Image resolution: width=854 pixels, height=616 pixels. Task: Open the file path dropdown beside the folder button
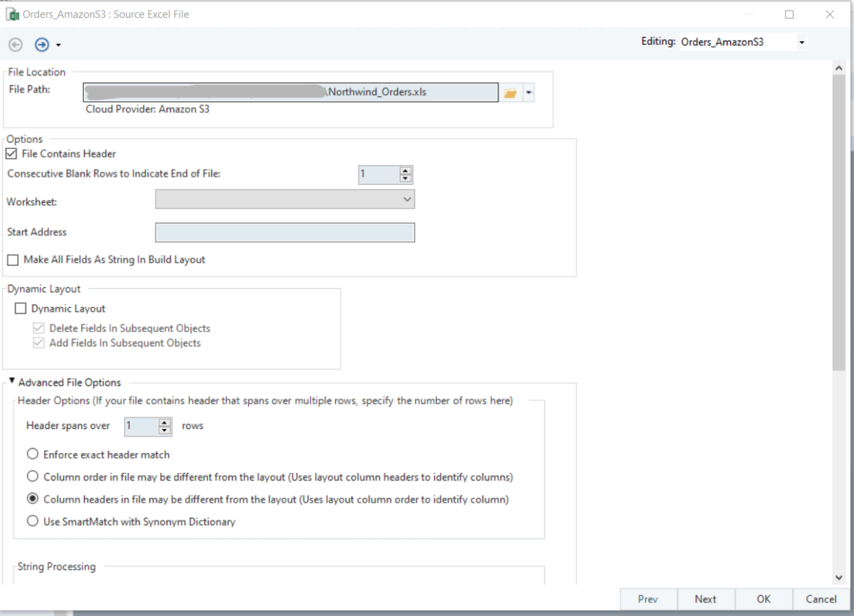click(529, 91)
